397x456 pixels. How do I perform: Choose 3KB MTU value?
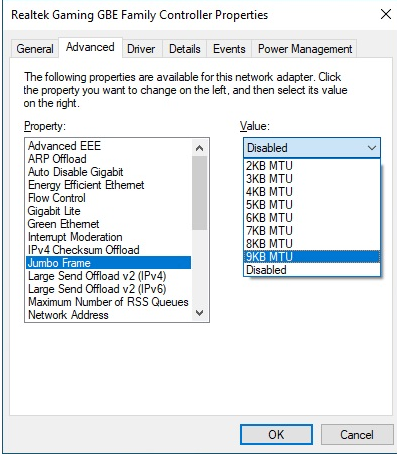click(312, 179)
